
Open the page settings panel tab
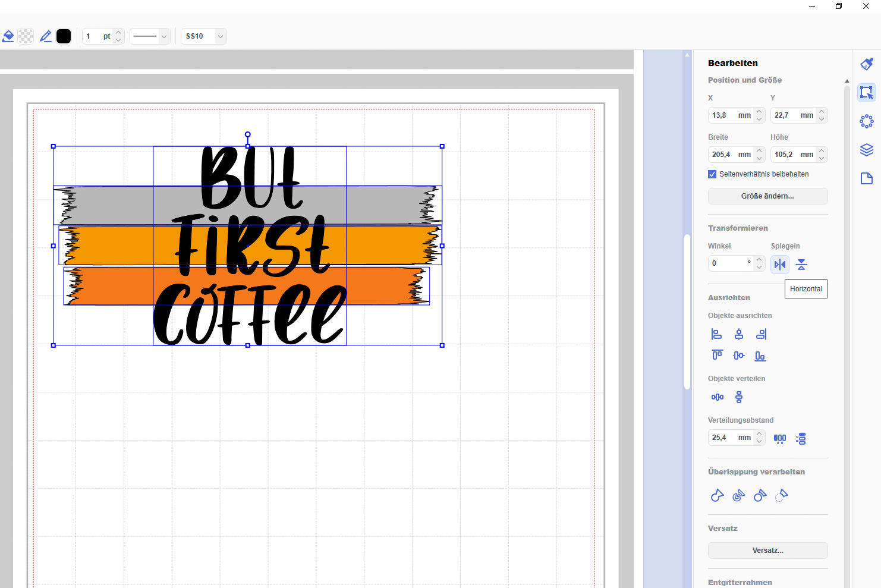(866, 178)
